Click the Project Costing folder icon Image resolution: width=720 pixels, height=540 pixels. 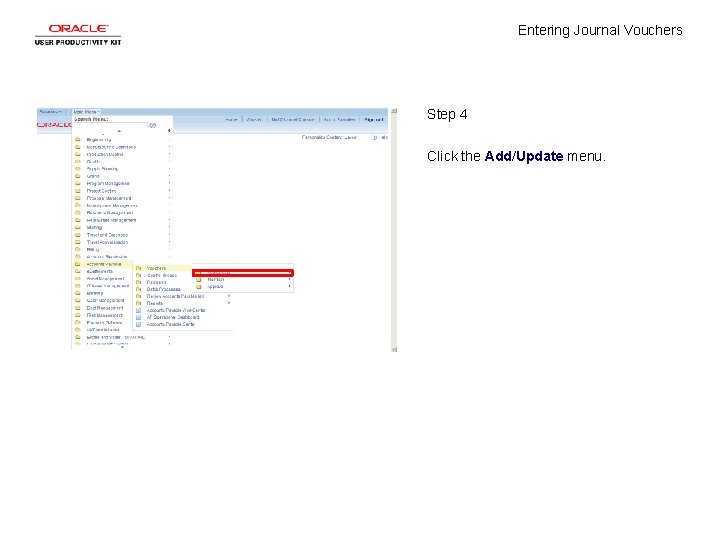[78, 191]
